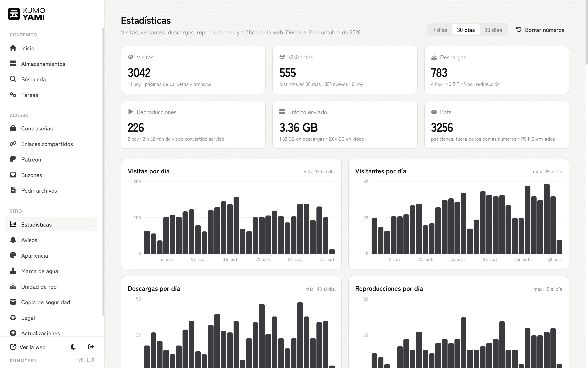Open the Marca de agua stamp icon

13,271
